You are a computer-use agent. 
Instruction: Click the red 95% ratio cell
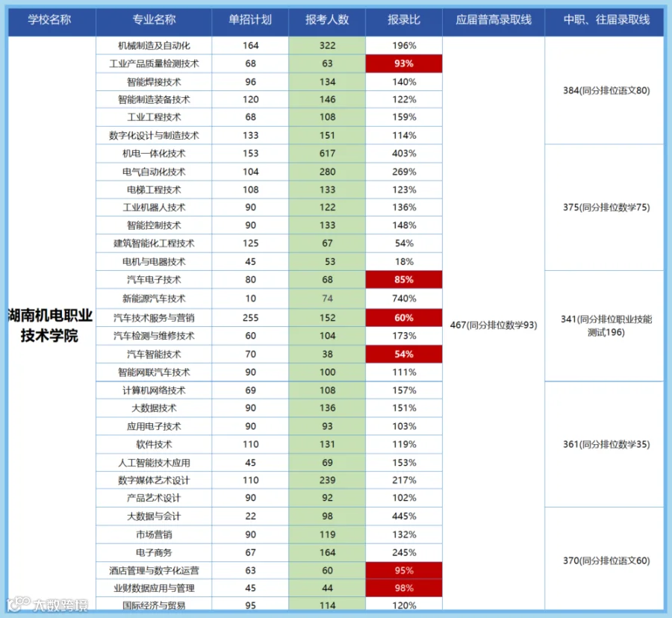click(404, 570)
